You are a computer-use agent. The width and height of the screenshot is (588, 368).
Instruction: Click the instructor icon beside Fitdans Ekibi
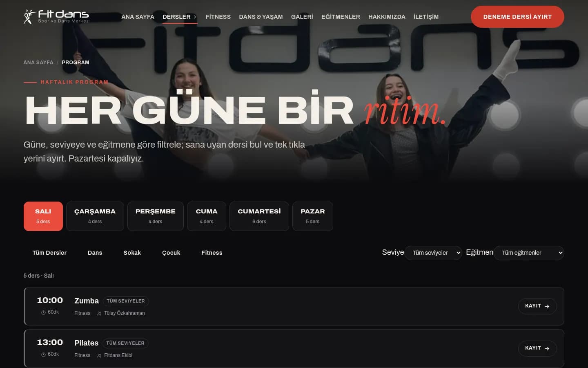(99, 356)
